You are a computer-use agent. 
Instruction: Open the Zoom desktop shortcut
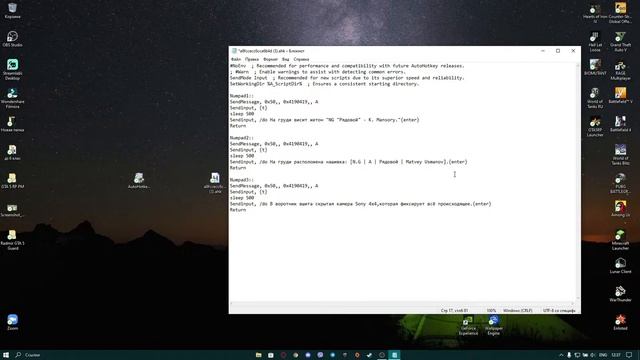click(12, 322)
